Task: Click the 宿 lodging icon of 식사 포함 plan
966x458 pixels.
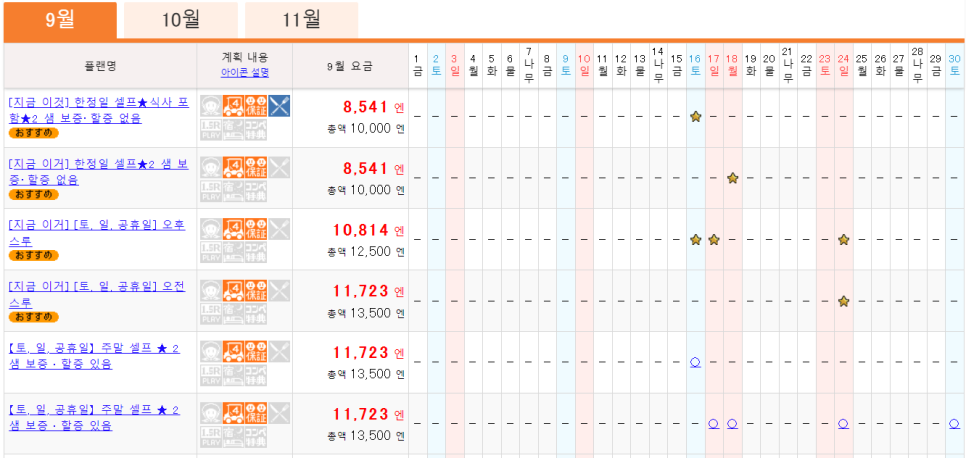Action: (x=233, y=129)
